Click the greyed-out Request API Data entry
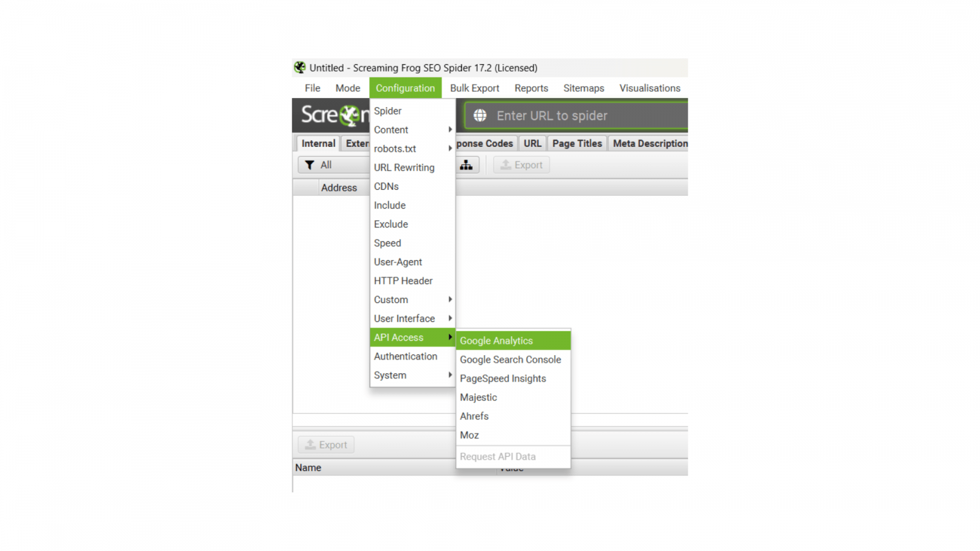The height and width of the screenshot is (551, 980). pos(513,457)
